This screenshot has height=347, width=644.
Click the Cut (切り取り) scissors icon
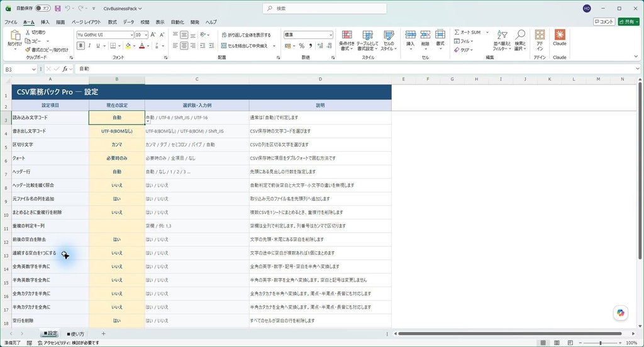[28, 32]
